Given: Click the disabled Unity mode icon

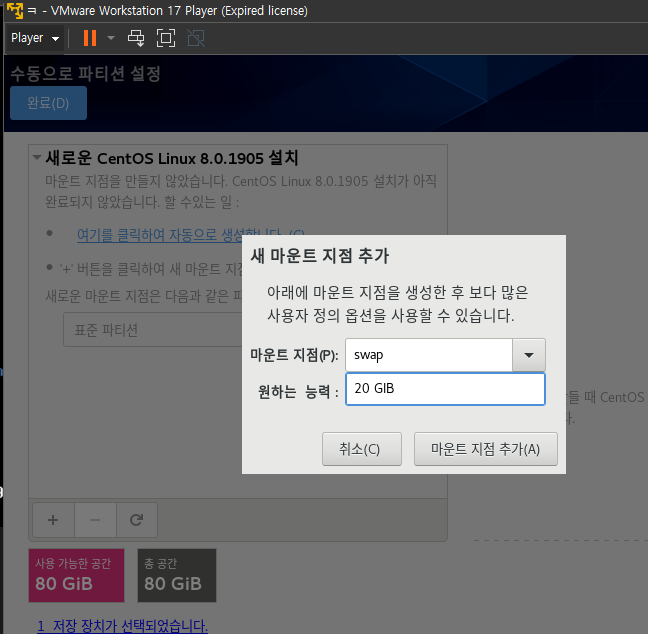Looking at the screenshot, I should coord(196,38).
